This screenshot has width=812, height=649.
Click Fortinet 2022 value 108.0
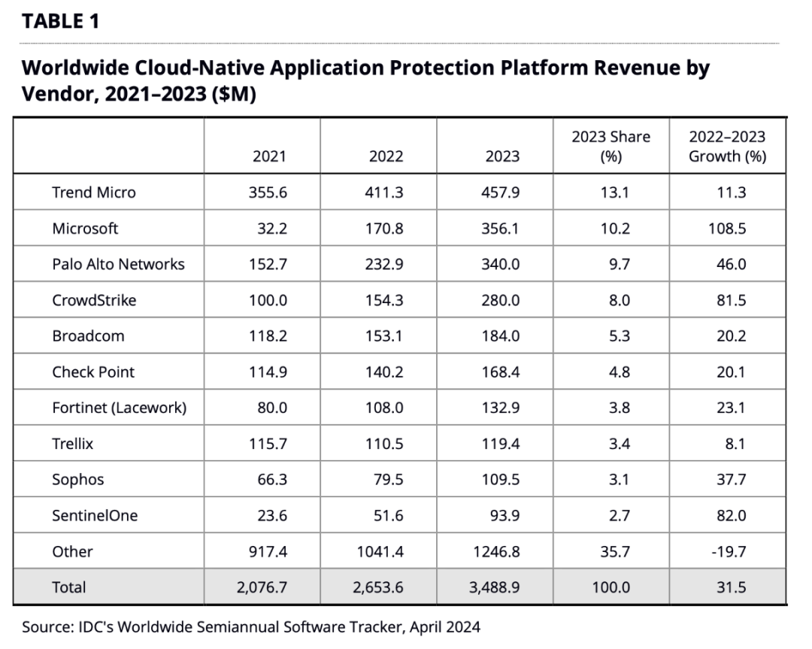383,408
